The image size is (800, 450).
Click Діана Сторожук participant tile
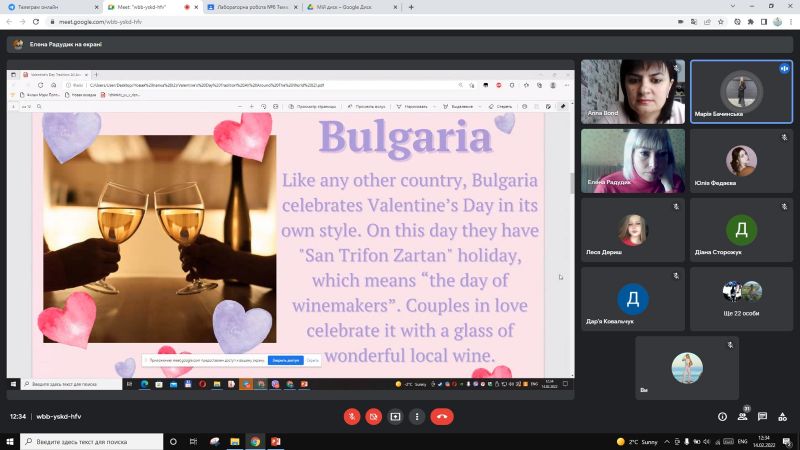point(741,230)
